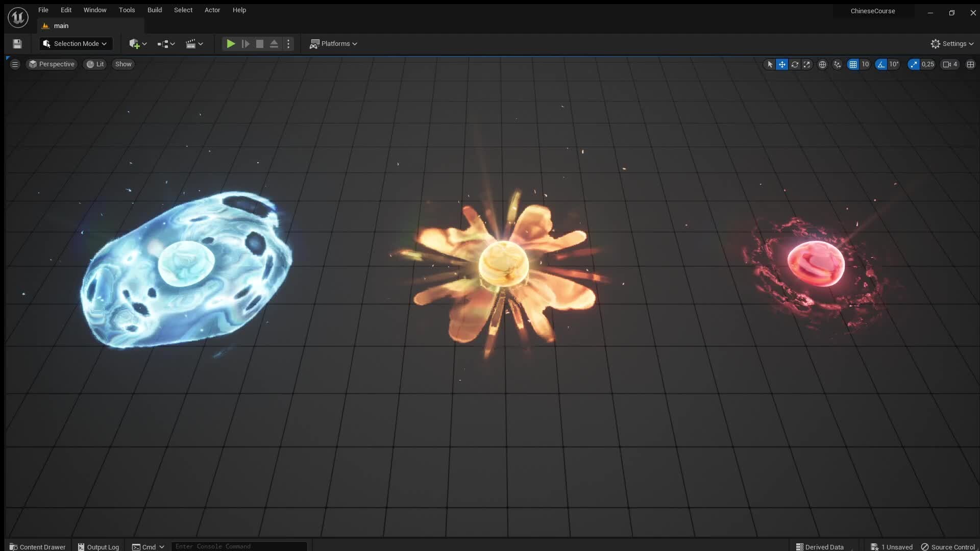Expand the Platforms dropdown
The image size is (980, 551).
334,44
